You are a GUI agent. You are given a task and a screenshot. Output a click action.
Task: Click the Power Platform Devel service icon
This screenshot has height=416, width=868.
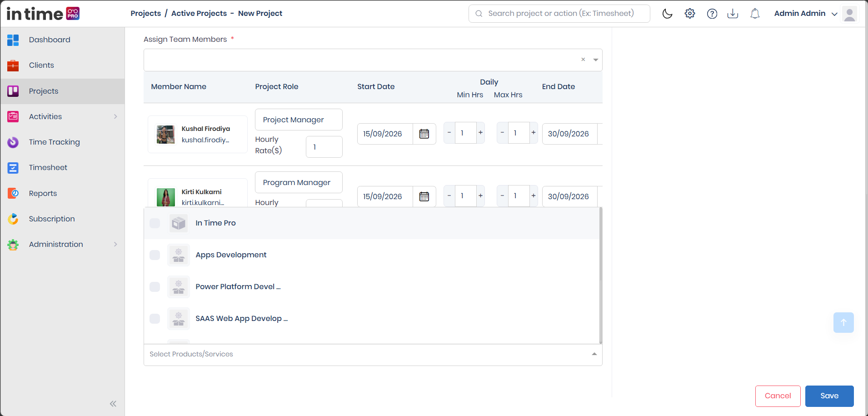point(179,287)
